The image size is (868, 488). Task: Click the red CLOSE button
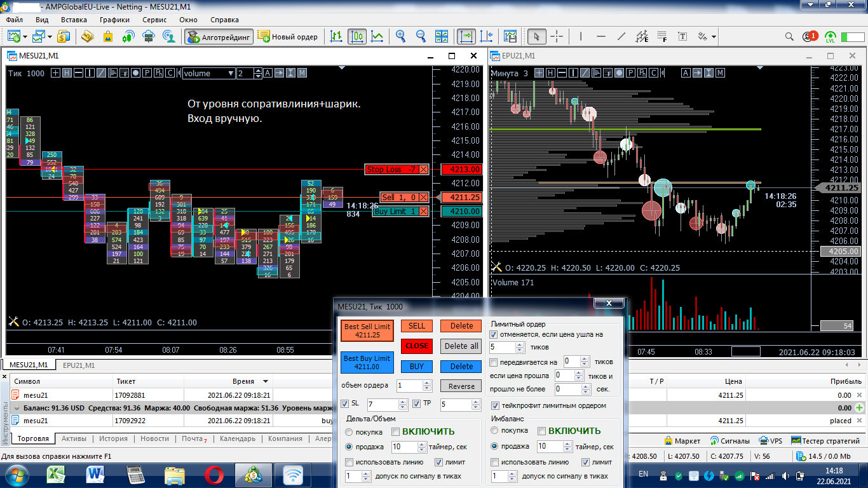click(417, 346)
